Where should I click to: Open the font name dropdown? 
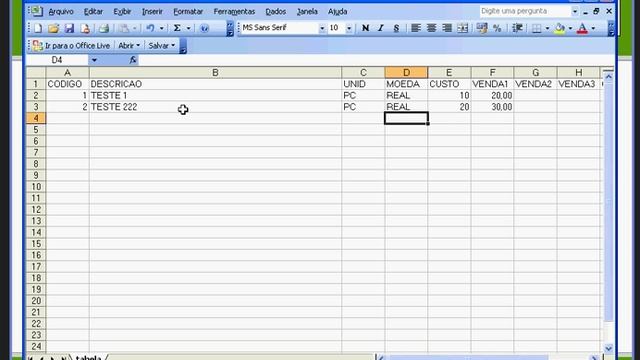tap(322, 28)
